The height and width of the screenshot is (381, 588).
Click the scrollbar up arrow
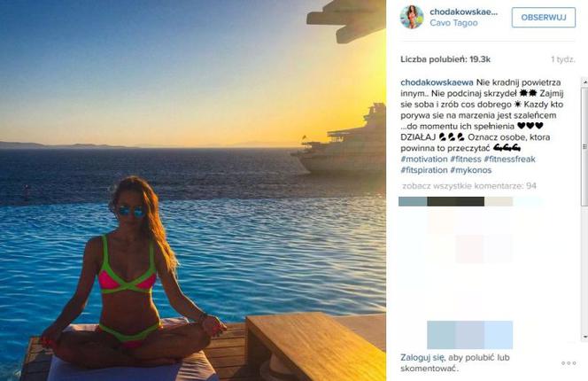coord(584,82)
